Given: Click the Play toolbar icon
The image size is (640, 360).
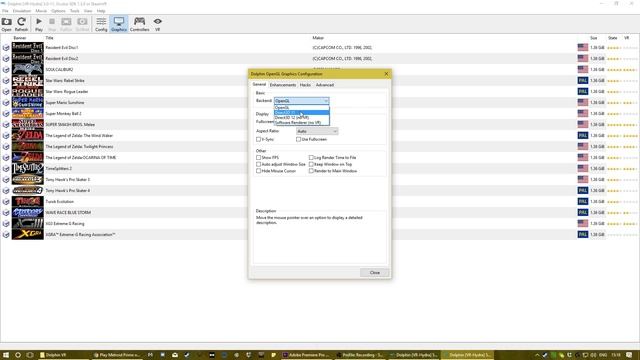Looking at the screenshot, I should tap(39, 24).
